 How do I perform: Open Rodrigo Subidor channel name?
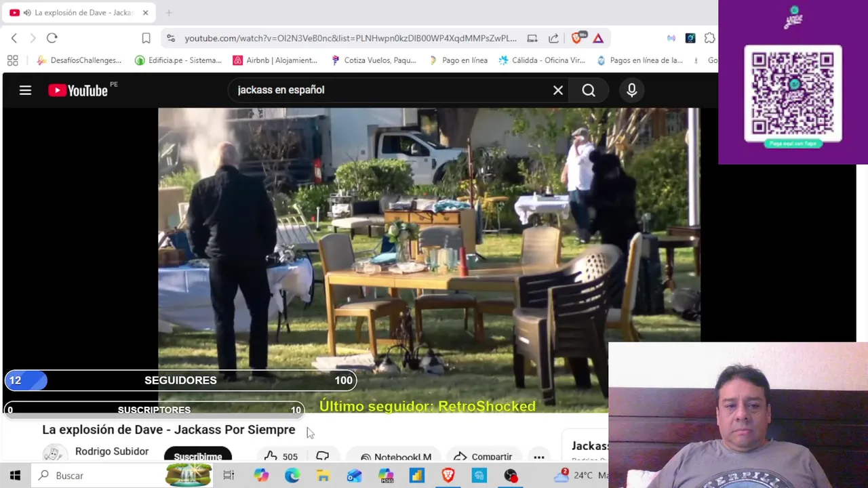112,451
